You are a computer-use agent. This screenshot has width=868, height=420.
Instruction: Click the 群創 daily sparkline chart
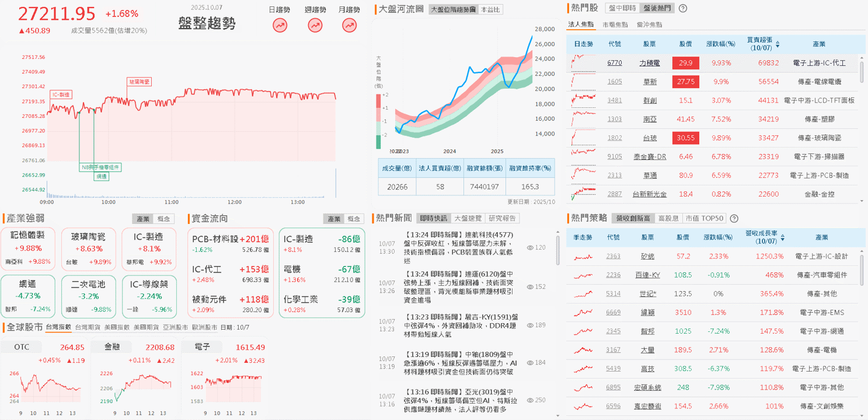pyautogui.click(x=584, y=100)
